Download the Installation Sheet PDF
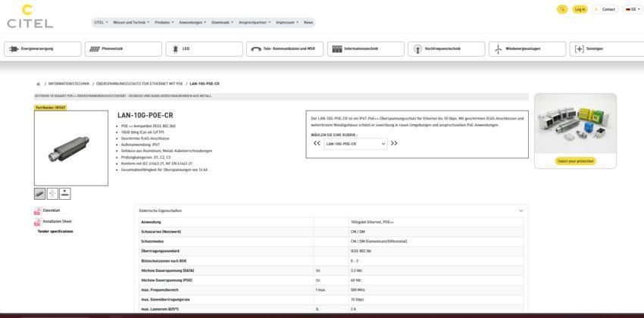The image size is (644, 318). [x=57, y=222]
